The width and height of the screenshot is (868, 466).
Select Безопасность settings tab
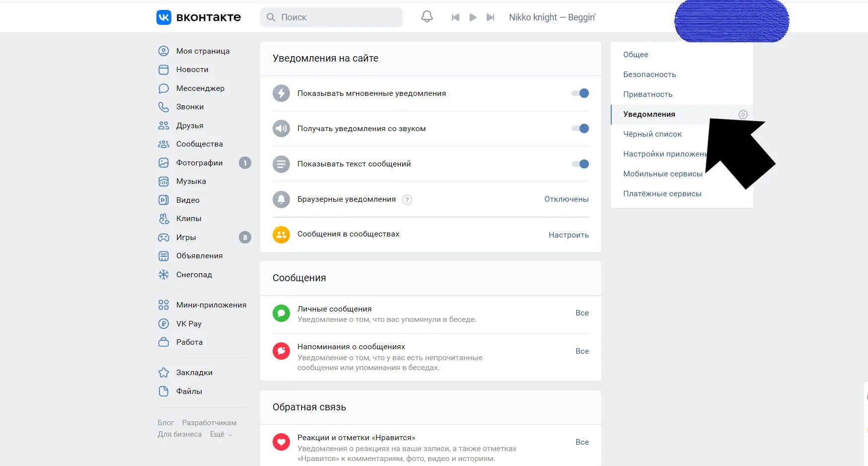[x=682, y=75]
